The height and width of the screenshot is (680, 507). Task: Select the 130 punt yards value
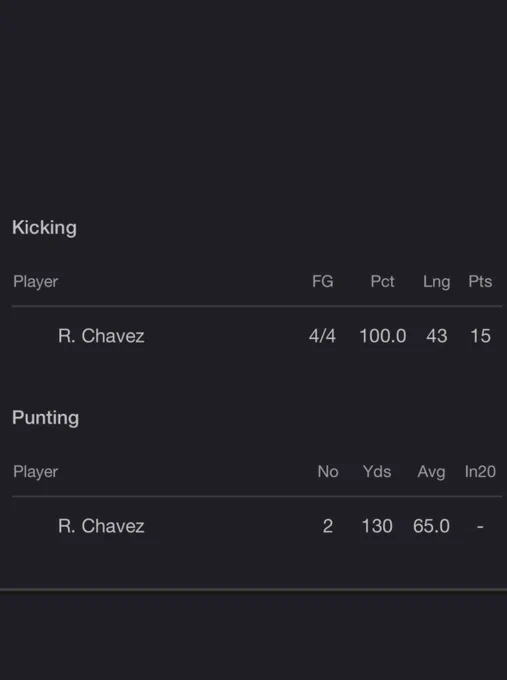[377, 526]
